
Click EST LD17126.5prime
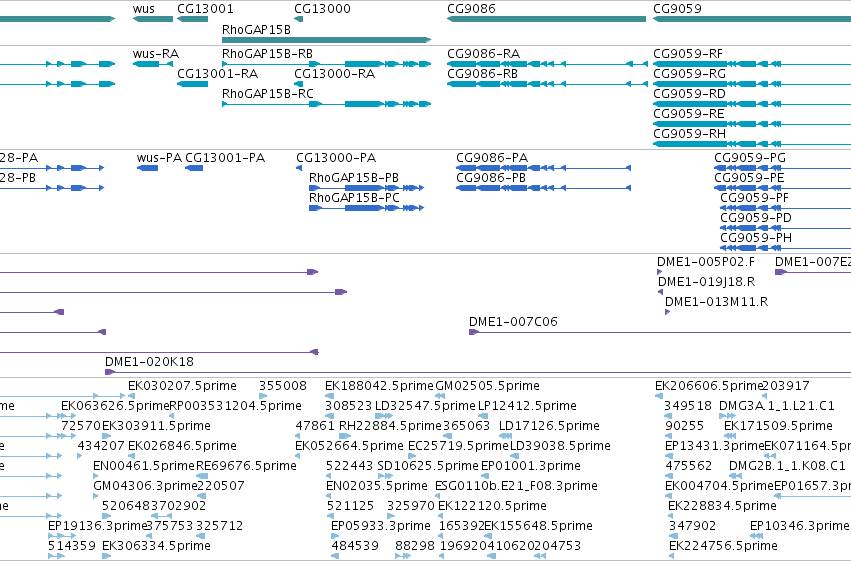click(549, 426)
